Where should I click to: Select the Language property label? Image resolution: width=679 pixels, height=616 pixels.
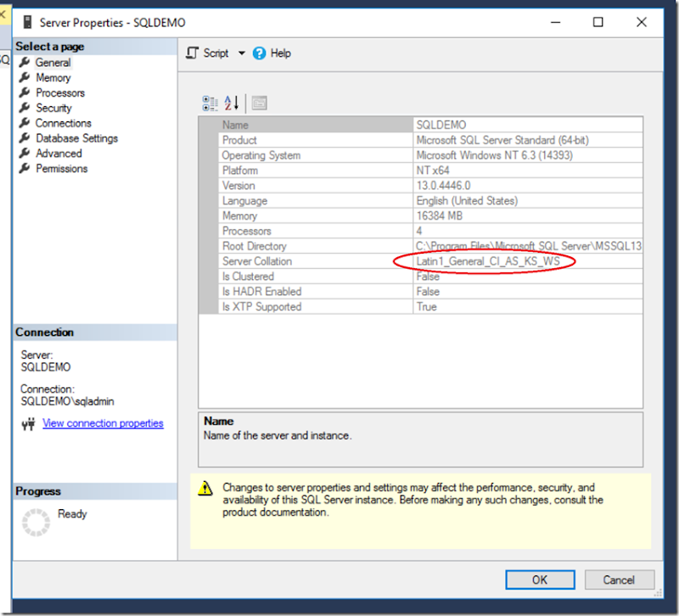click(x=244, y=201)
